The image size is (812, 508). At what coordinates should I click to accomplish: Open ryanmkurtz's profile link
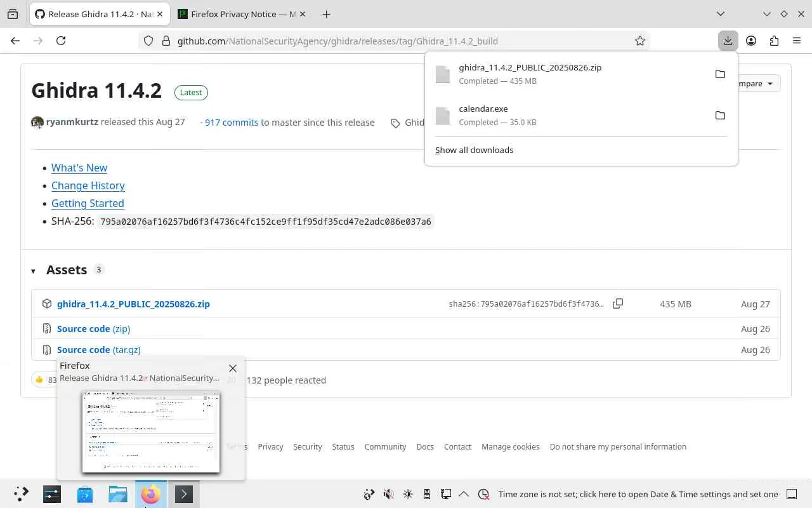(72, 122)
